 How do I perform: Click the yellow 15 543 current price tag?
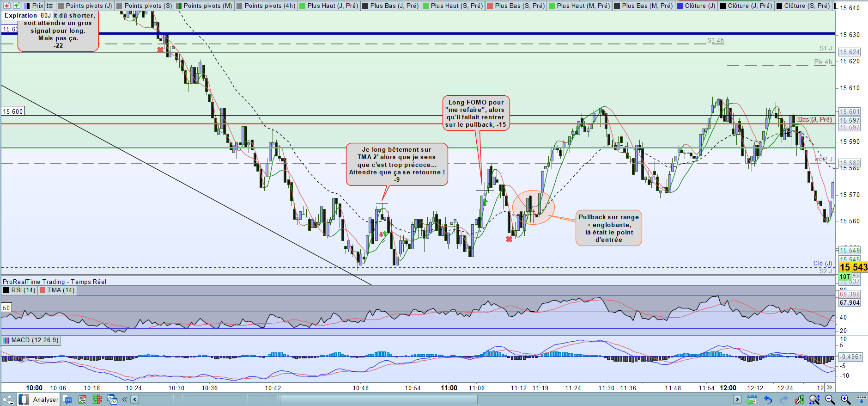[x=853, y=267]
